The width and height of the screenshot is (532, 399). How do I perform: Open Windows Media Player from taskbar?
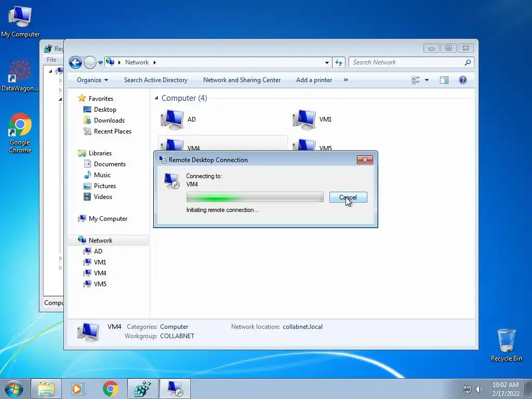click(78, 389)
